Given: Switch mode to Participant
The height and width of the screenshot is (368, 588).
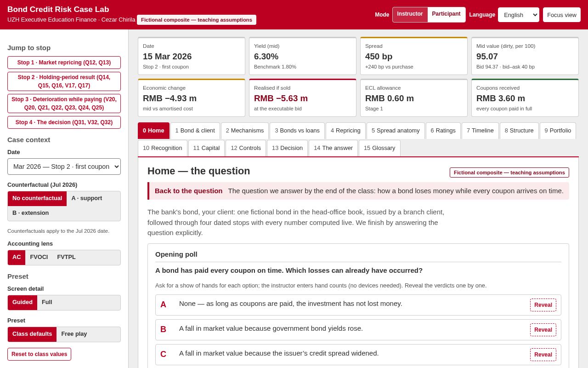Looking at the screenshot, I should [447, 14].
